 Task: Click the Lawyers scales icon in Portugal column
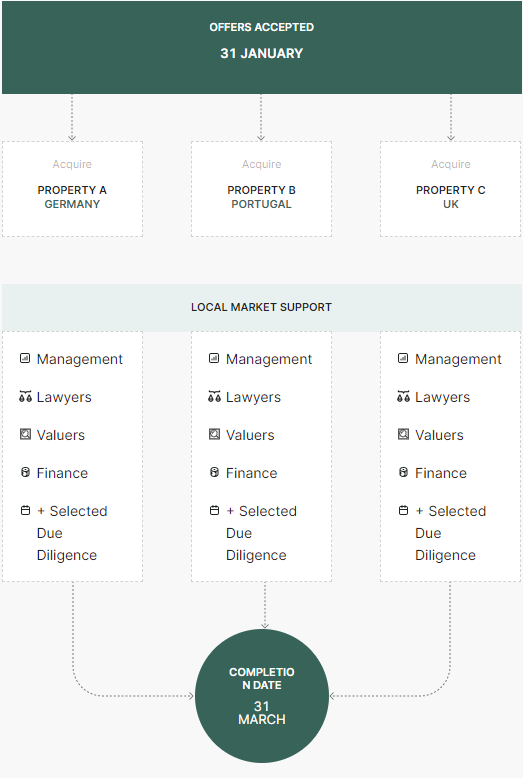click(214, 396)
